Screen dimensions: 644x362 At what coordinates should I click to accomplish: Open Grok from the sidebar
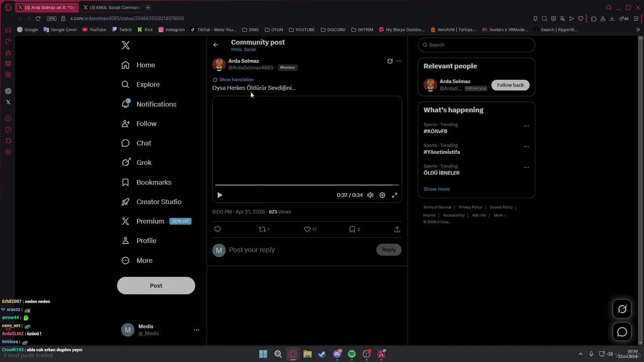(136, 162)
